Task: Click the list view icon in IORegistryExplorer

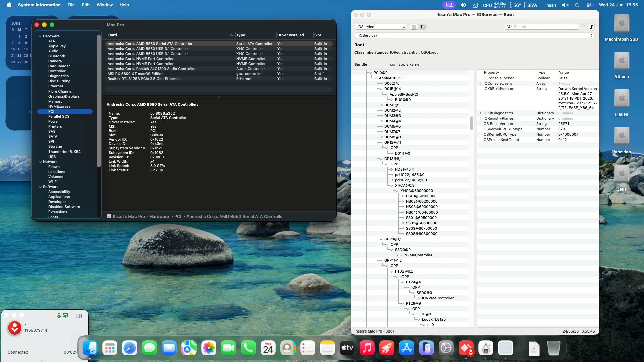Action: (414, 27)
